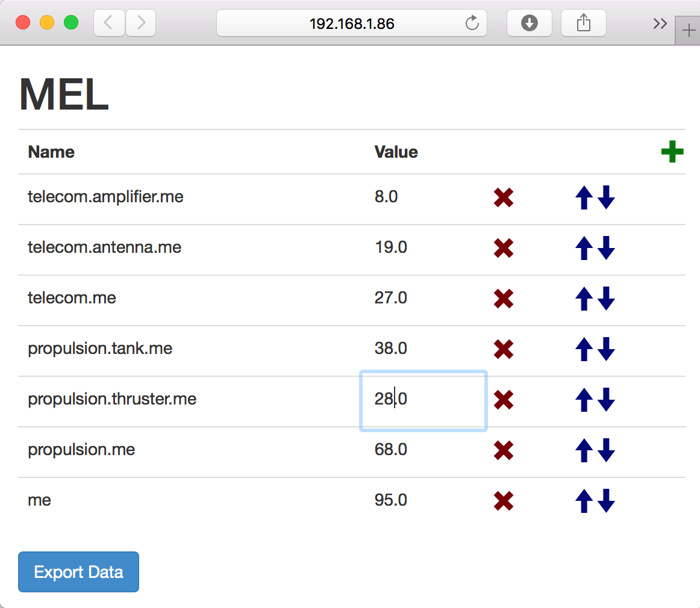Reload the page in Safari
This screenshot has width=700, height=608.
(472, 23)
